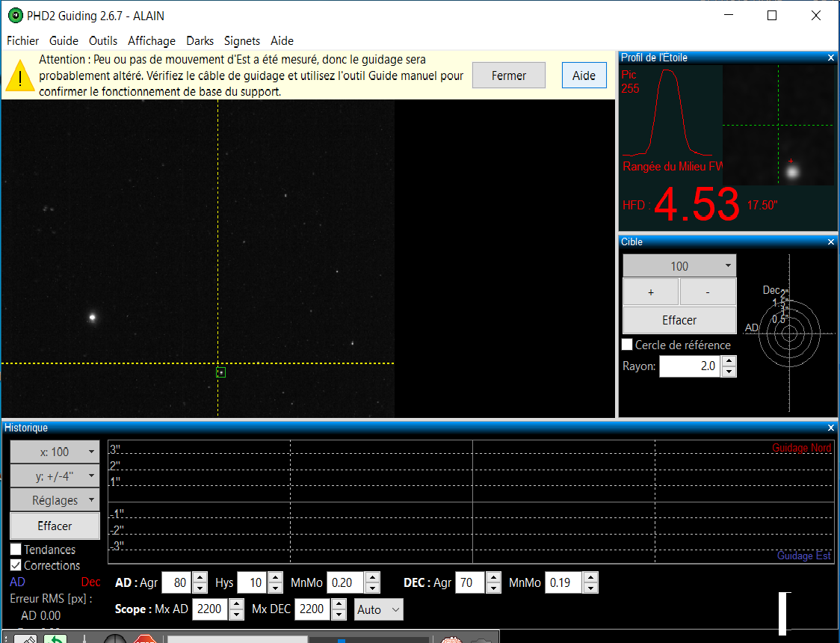
Task: Click the green loop exposures icon
Action: (55, 639)
